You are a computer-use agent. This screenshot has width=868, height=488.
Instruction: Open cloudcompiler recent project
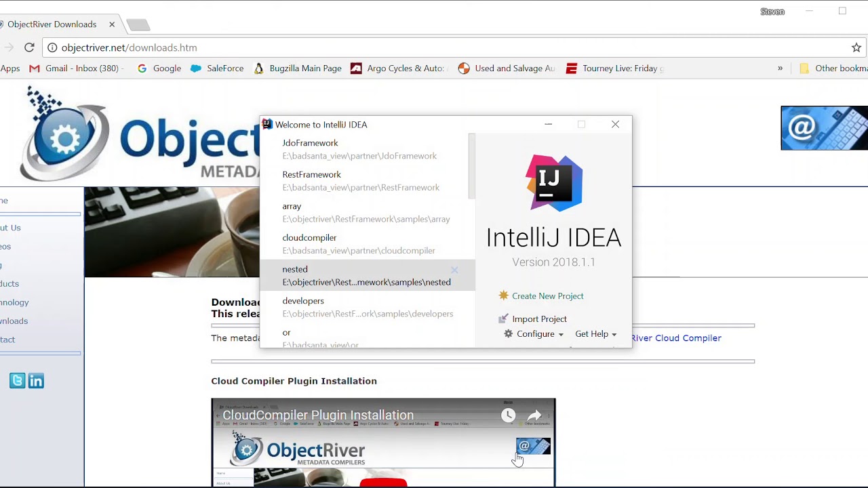364,244
